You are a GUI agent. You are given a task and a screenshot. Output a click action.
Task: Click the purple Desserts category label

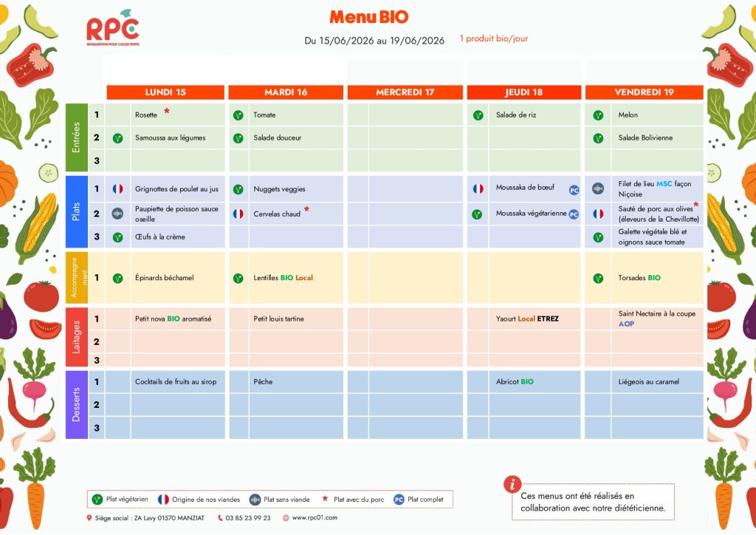pos(76,404)
